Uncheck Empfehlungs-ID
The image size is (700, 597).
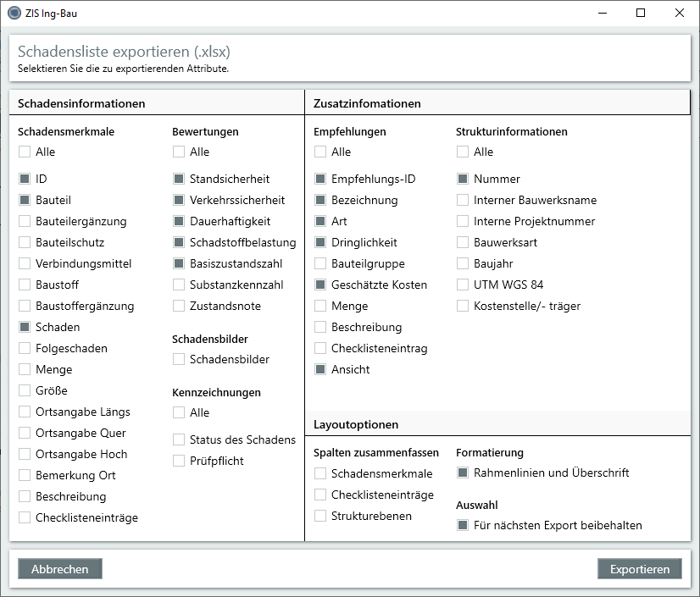[320, 179]
